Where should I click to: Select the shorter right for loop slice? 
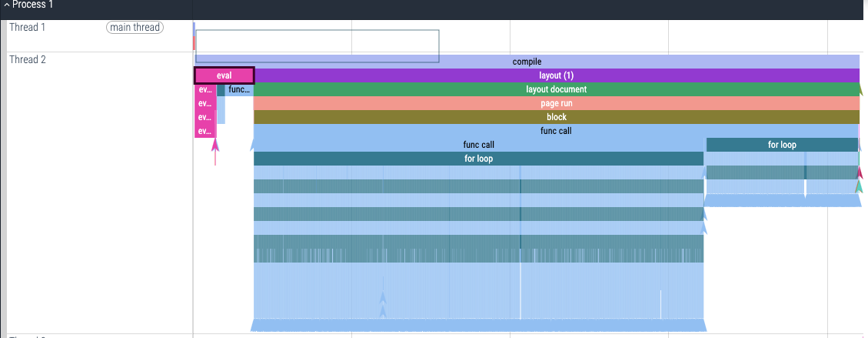(781, 145)
